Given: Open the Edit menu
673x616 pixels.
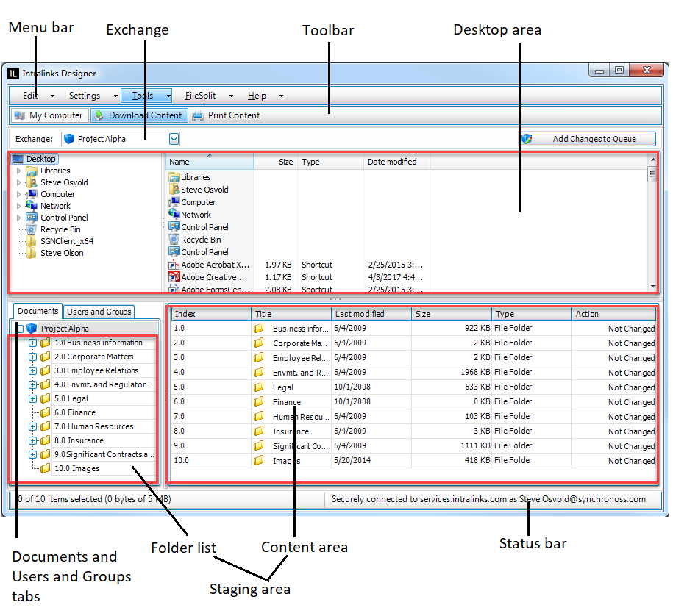Looking at the screenshot, I should pyautogui.click(x=39, y=96).
